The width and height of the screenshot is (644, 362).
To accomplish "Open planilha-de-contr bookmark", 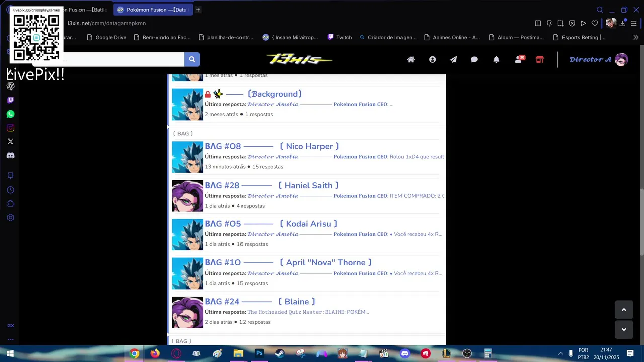I will click(225, 37).
